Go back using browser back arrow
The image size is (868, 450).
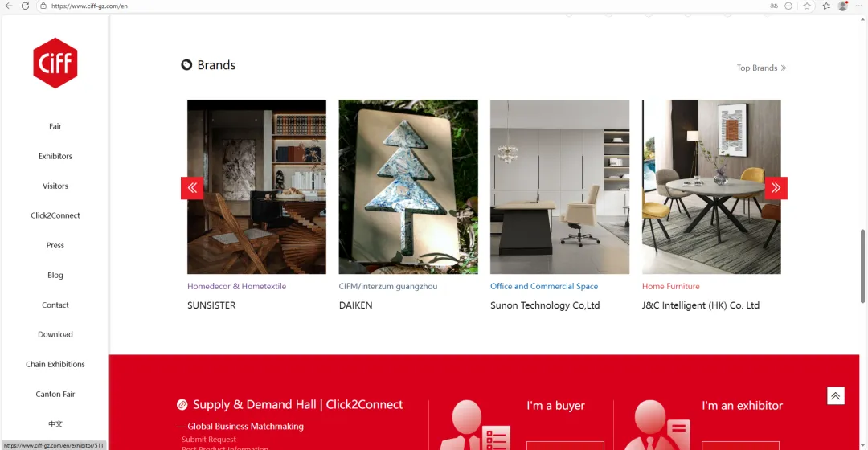pyautogui.click(x=9, y=6)
